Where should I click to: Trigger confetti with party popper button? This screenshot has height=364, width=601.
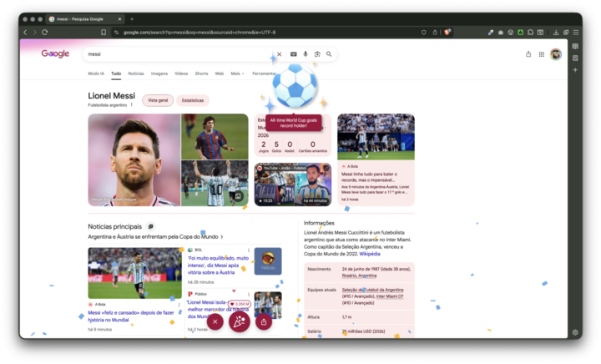[x=240, y=322]
